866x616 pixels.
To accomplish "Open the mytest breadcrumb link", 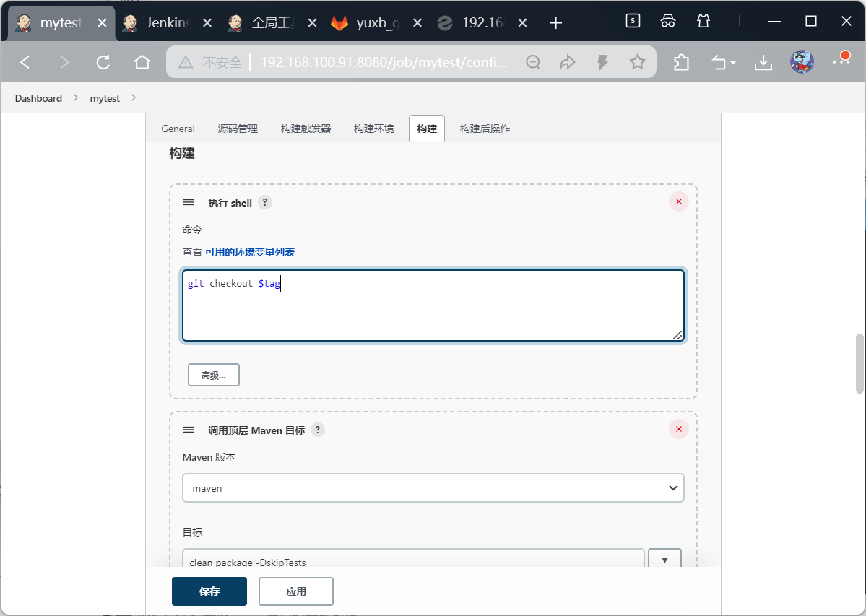I will 105,98.
